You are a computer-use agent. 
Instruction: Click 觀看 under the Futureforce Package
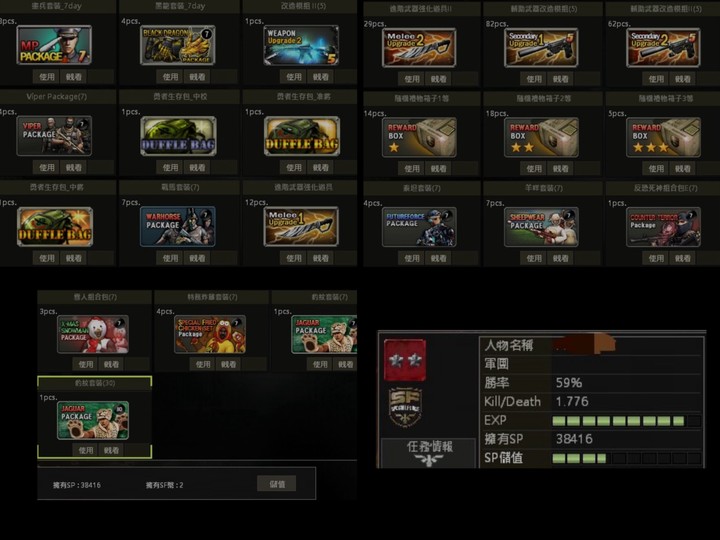438,258
